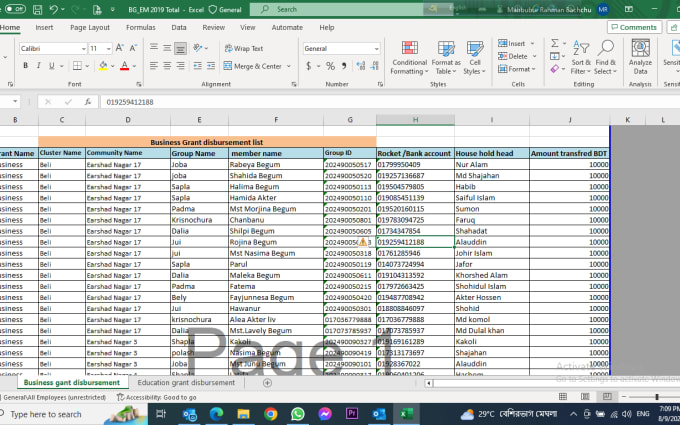Switch to Page Layout view in status bar
The height and width of the screenshot is (425, 680).
tap(585, 396)
